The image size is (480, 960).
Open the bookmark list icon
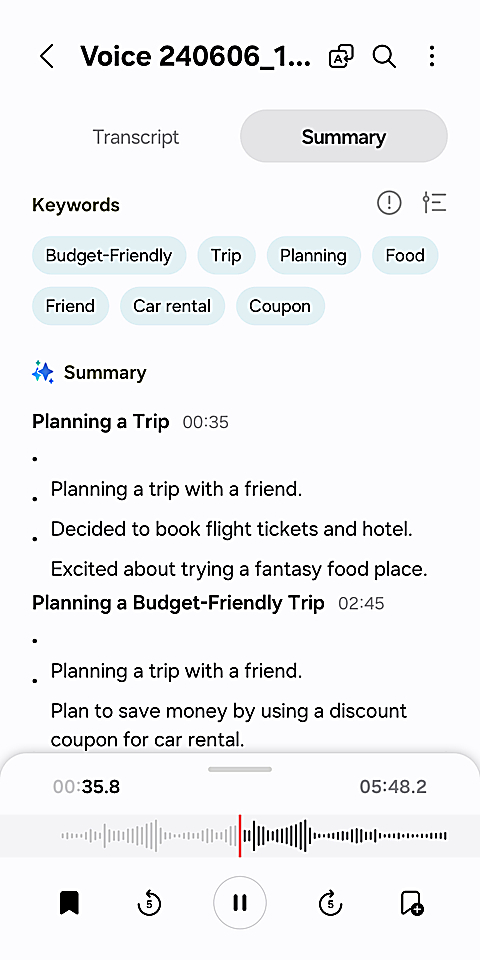[69, 903]
